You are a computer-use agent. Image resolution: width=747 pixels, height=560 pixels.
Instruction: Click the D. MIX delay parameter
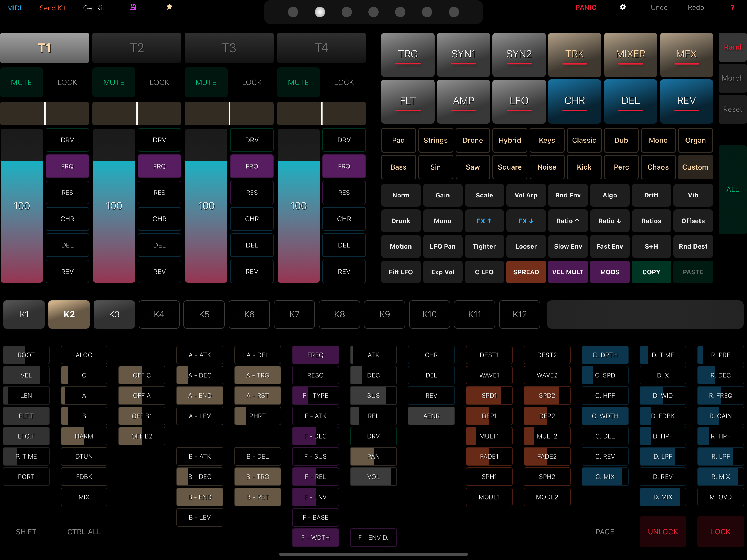[x=663, y=497]
